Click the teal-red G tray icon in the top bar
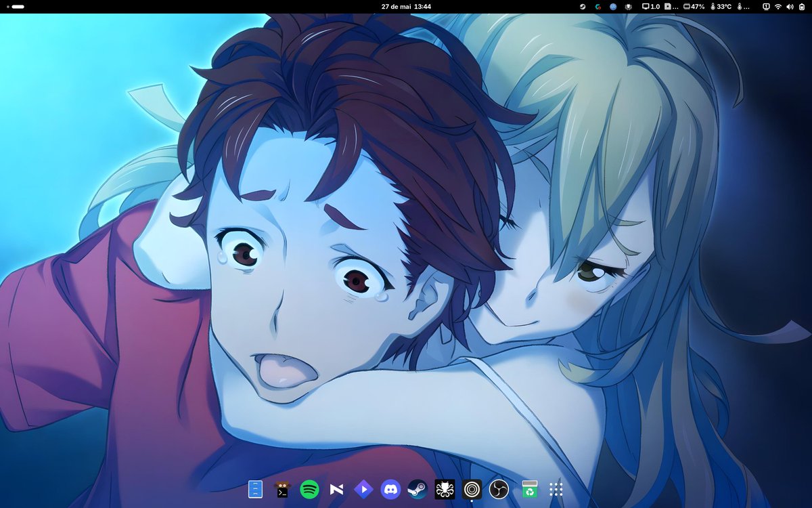The height and width of the screenshot is (508, 812). tap(598, 7)
